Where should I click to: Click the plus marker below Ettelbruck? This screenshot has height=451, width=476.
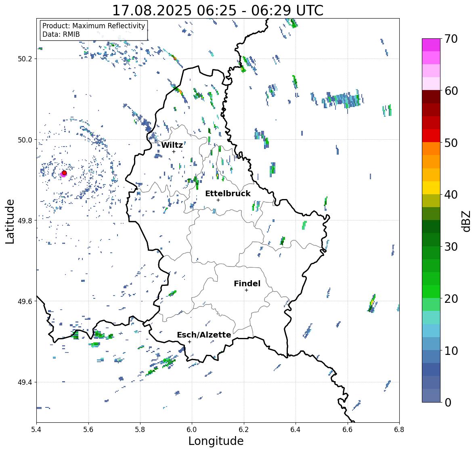coord(218,200)
